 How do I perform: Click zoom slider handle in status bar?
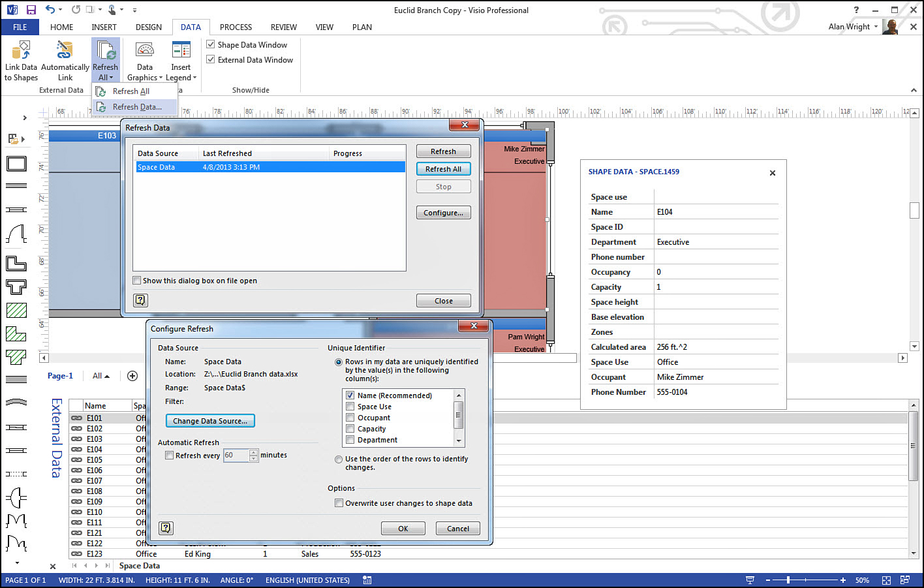788,580
